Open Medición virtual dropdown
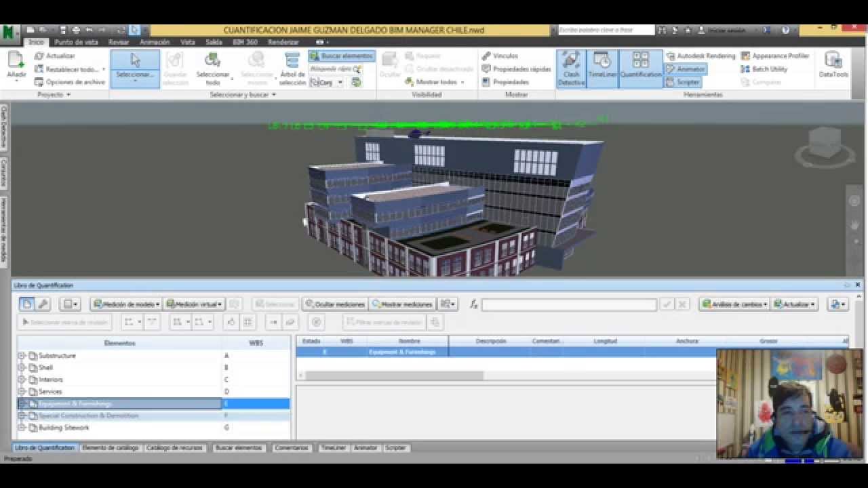 pyautogui.click(x=193, y=304)
